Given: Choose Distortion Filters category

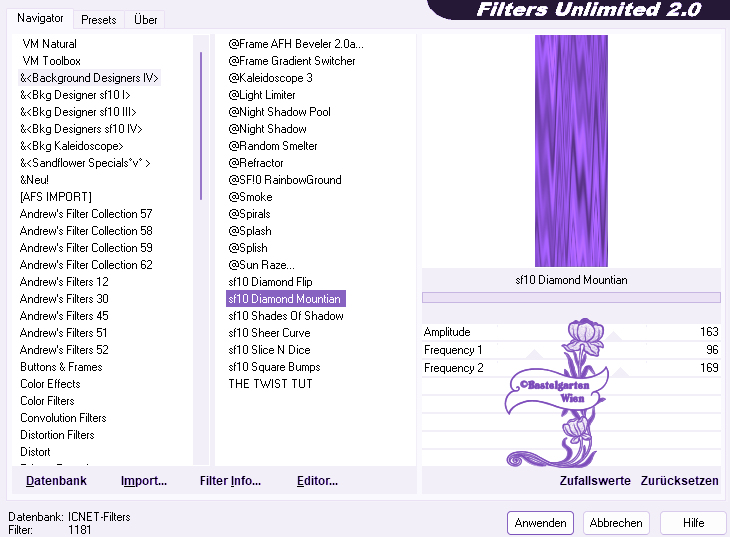Looking at the screenshot, I should (x=57, y=435).
